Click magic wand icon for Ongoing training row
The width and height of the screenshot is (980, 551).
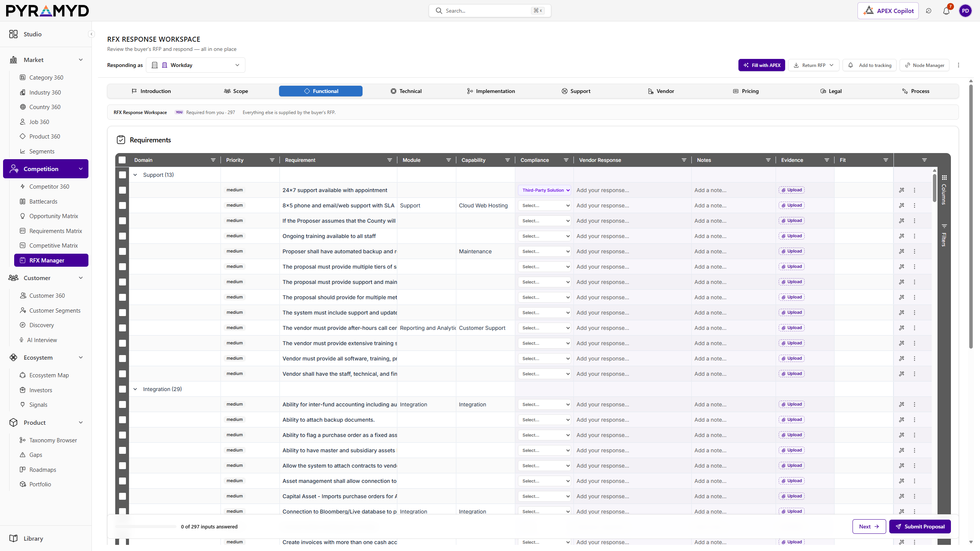(902, 236)
